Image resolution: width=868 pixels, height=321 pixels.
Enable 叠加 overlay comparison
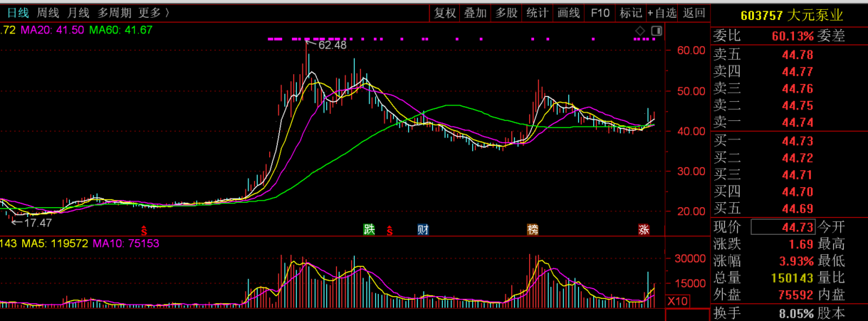[x=476, y=13]
